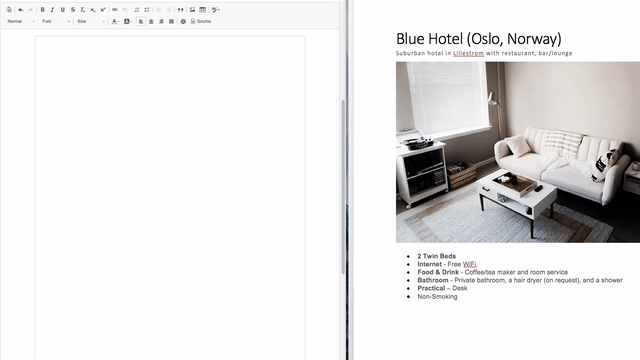Insert a numbered list
Image resolution: width=640 pixels, height=360 pixels.
[x=137, y=9]
